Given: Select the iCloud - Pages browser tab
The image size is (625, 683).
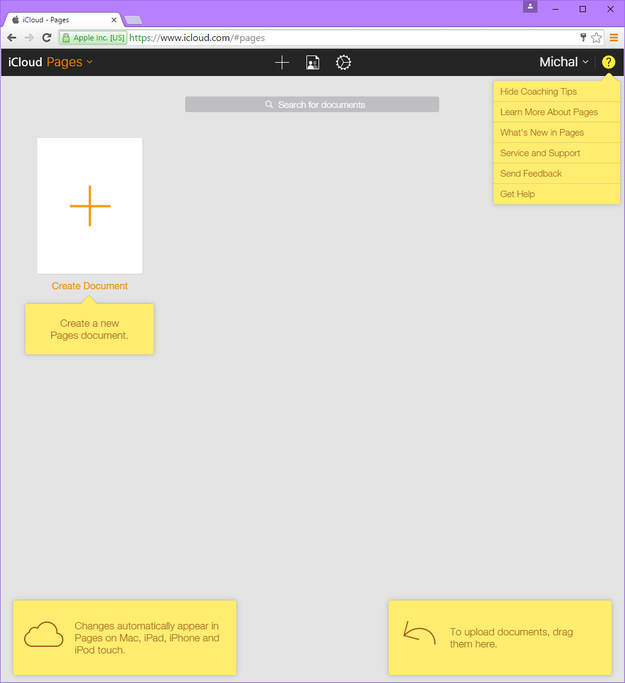Looking at the screenshot, I should pyautogui.click(x=61, y=20).
